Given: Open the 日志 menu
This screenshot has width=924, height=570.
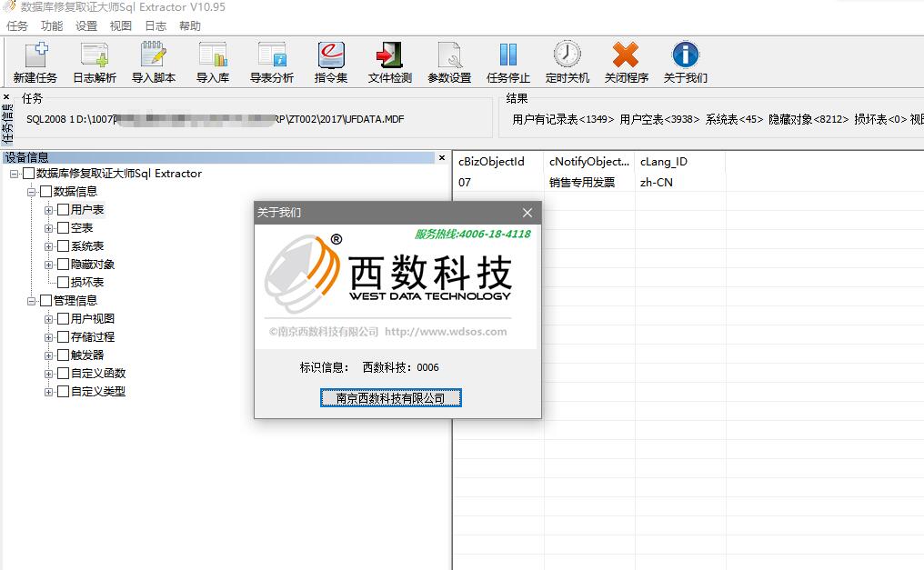Looking at the screenshot, I should [156, 25].
